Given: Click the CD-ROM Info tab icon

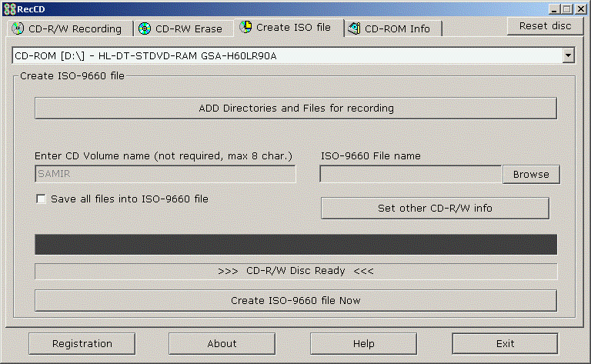Looking at the screenshot, I should click(x=354, y=28).
